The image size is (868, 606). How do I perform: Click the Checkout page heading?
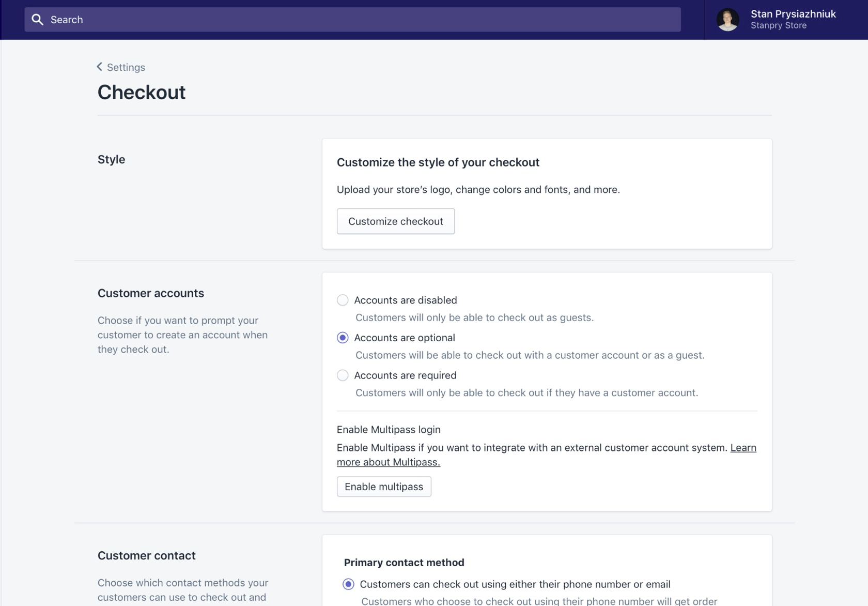click(142, 92)
